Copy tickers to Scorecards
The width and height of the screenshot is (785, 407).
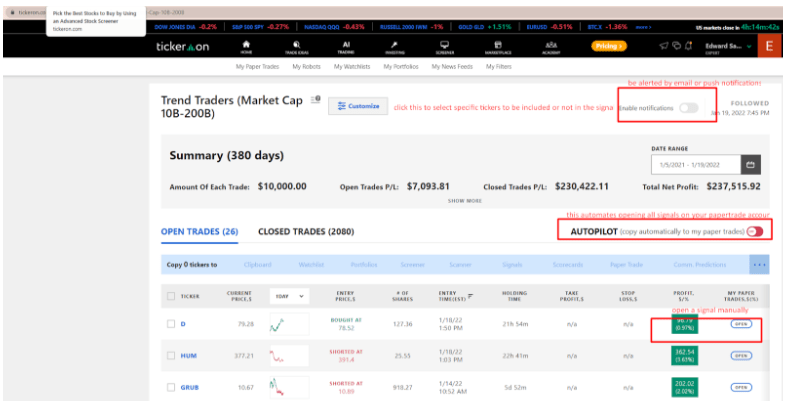pos(568,264)
